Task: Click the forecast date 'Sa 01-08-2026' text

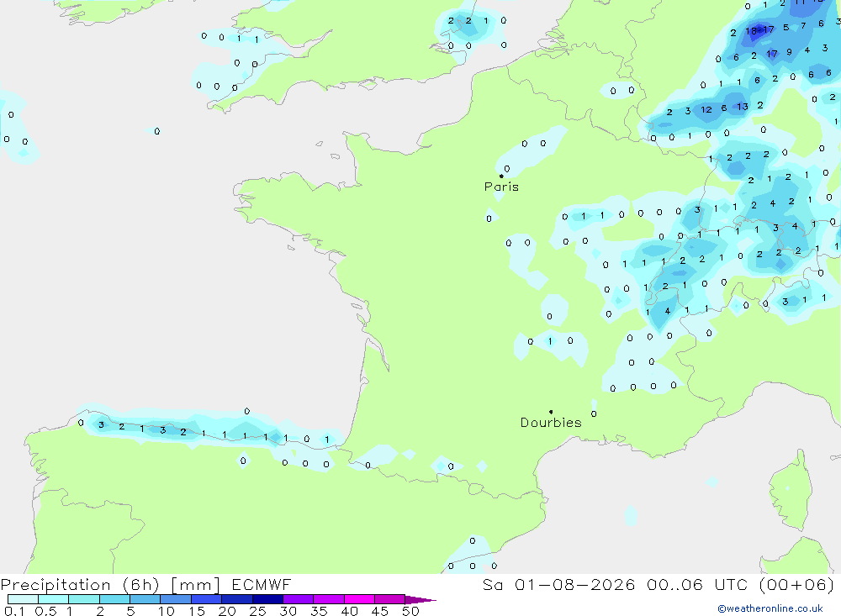Action: (558, 584)
